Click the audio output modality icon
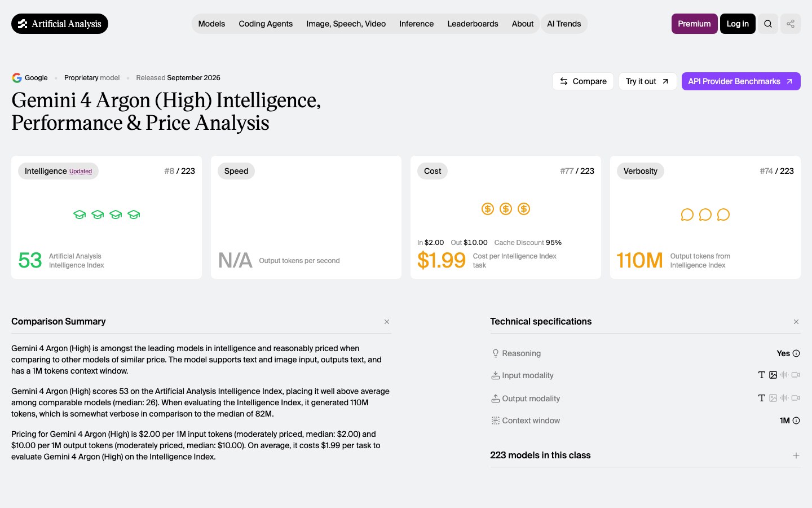This screenshot has height=508, width=812. pos(784,398)
